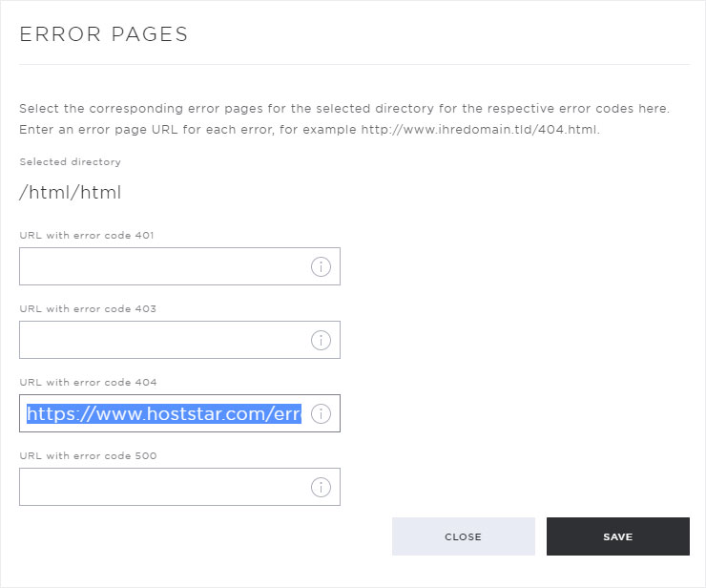Click the info icon in the 404 field
The height and width of the screenshot is (588, 706).
(321, 413)
